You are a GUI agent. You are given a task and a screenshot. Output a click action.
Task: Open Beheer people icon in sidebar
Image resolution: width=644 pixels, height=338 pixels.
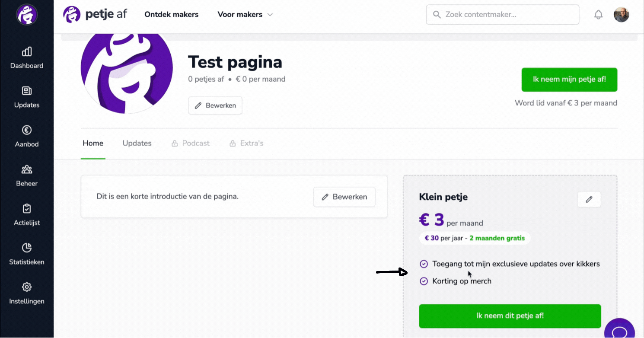click(27, 169)
